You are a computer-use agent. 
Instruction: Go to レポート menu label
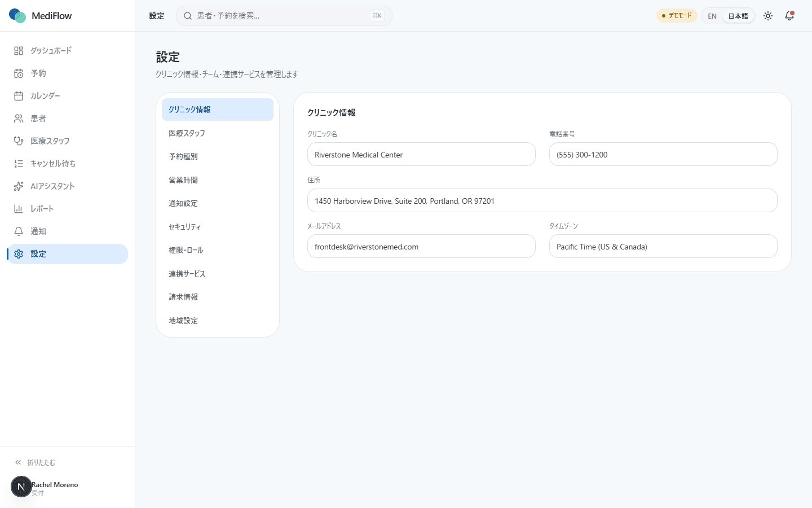[x=42, y=209]
